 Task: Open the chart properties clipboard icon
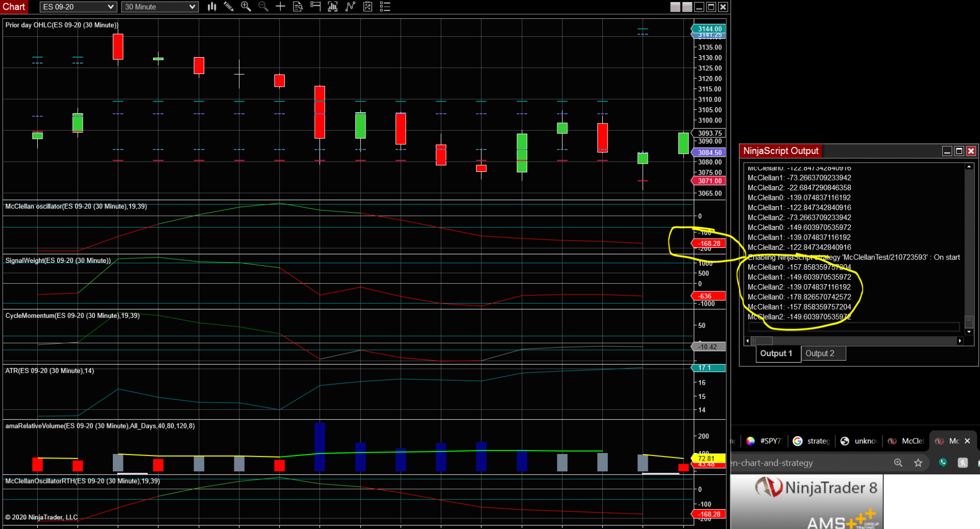click(x=367, y=7)
